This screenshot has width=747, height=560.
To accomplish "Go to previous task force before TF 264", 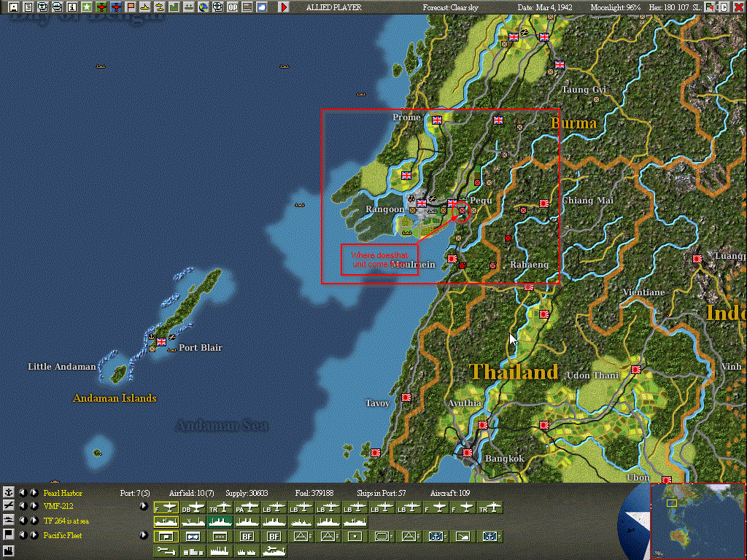I will coord(23,521).
